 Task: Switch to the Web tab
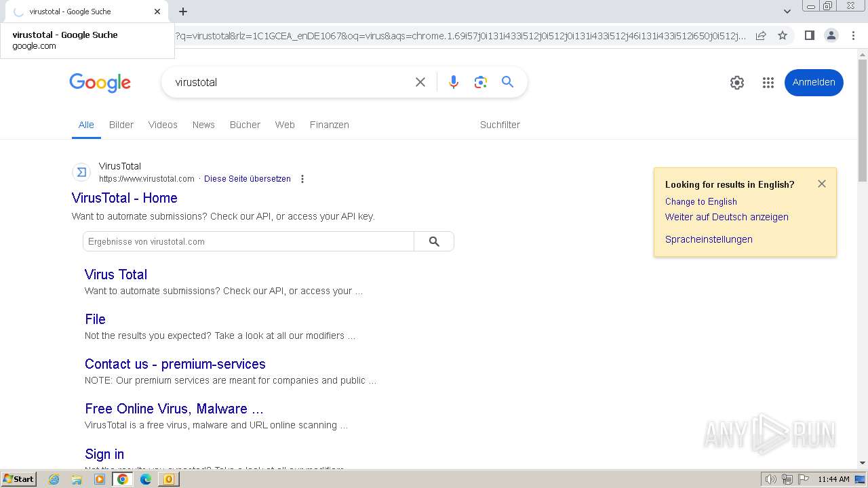click(x=285, y=125)
